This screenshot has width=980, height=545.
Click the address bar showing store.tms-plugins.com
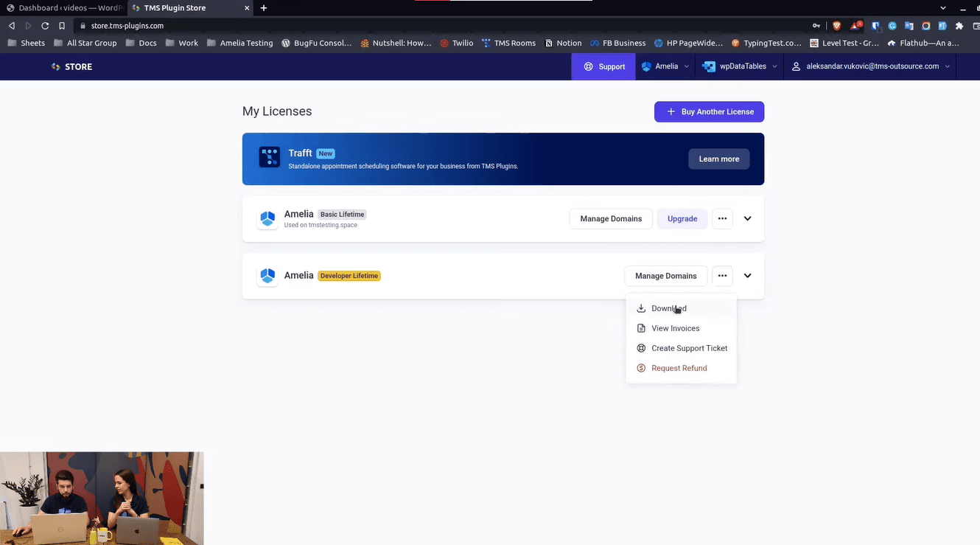(442, 26)
